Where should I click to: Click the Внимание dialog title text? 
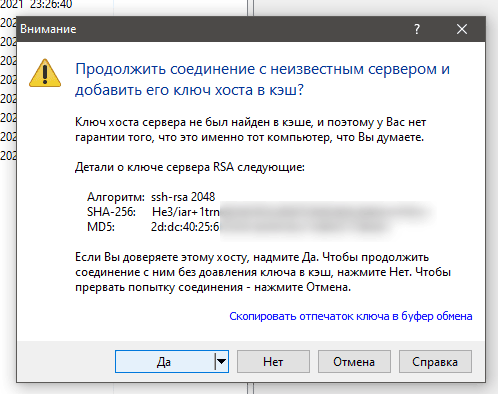pos(48,29)
